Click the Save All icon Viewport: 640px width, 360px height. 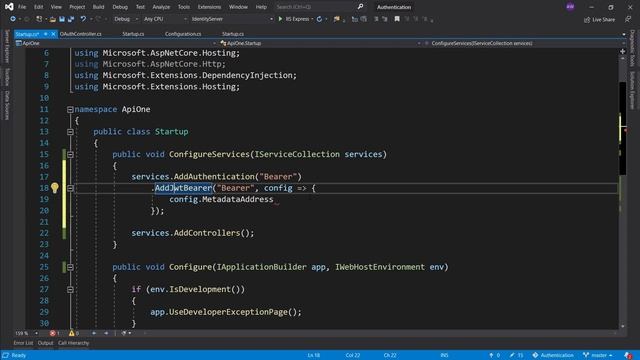coord(71,19)
